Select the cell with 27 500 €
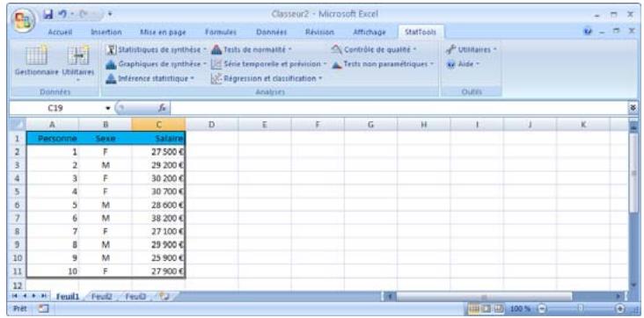Screen dimensions: 644x318 click(158, 152)
